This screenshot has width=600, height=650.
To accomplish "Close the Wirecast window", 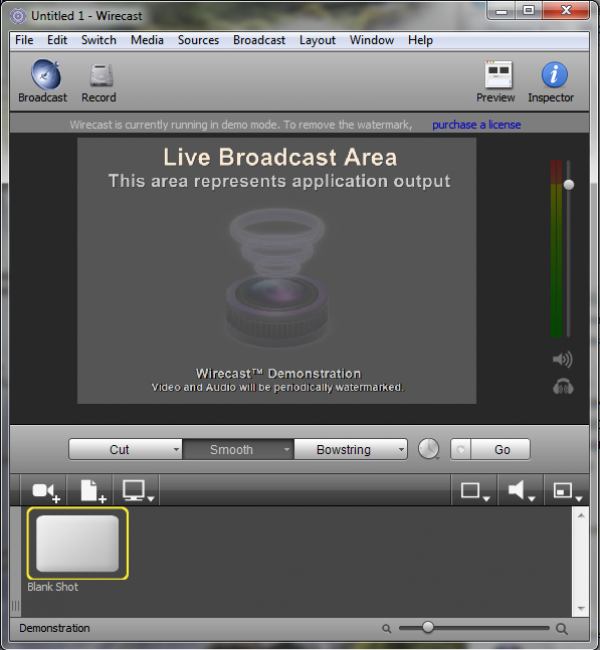I will (566, 10).
